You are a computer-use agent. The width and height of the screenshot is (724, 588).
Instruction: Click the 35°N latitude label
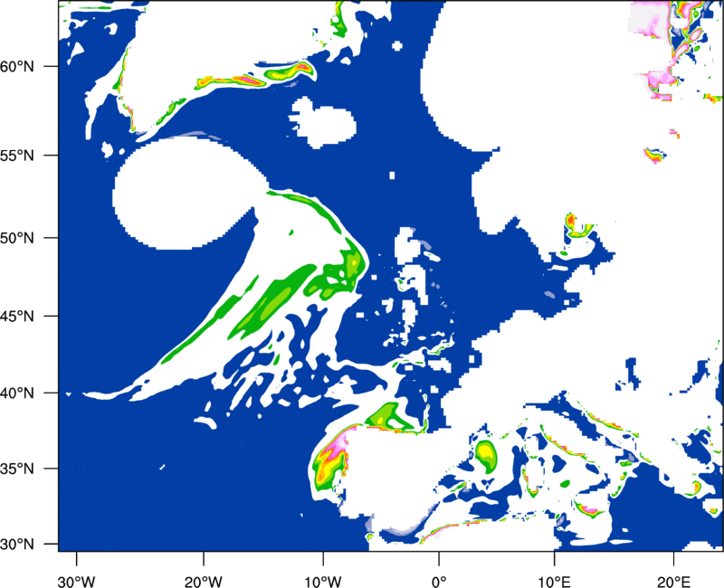tap(17, 469)
